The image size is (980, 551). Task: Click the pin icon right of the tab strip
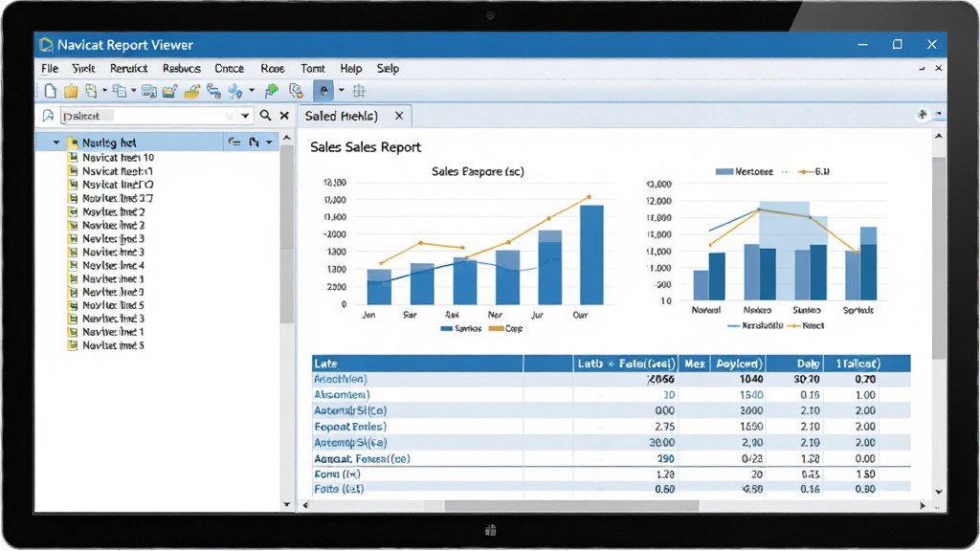point(922,115)
